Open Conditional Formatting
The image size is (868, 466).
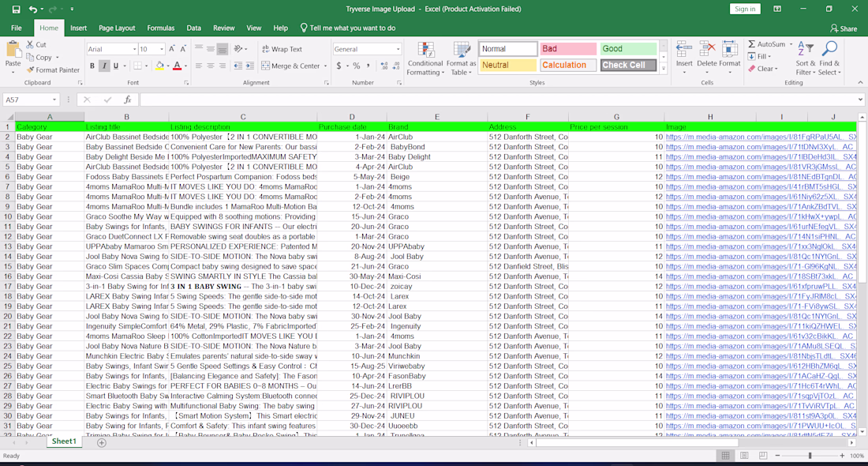(425, 58)
